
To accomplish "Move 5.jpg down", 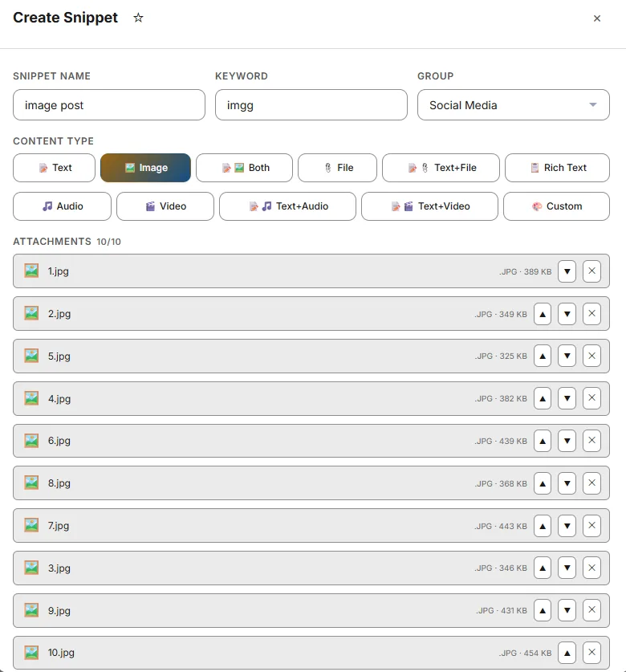I will [x=567, y=356].
